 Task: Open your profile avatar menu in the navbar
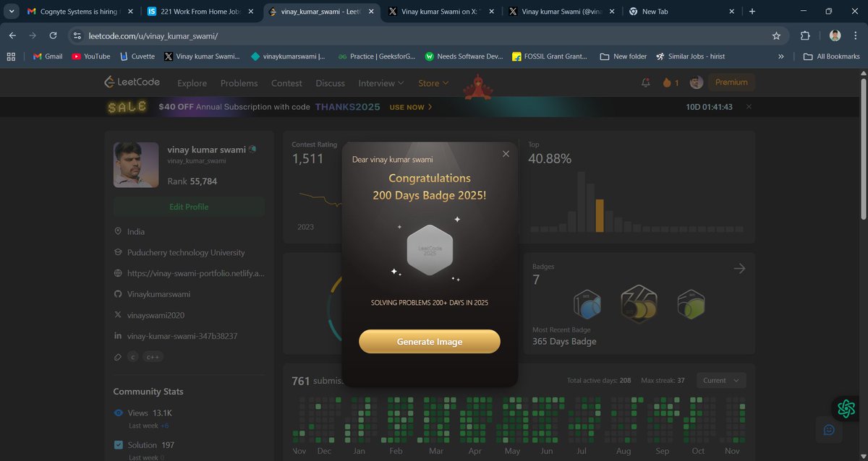point(695,82)
